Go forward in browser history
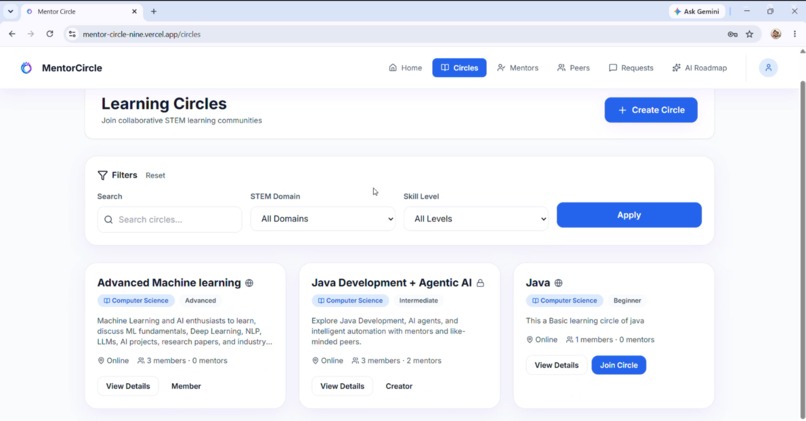Image resolution: width=806 pixels, height=421 pixels. 31,34
